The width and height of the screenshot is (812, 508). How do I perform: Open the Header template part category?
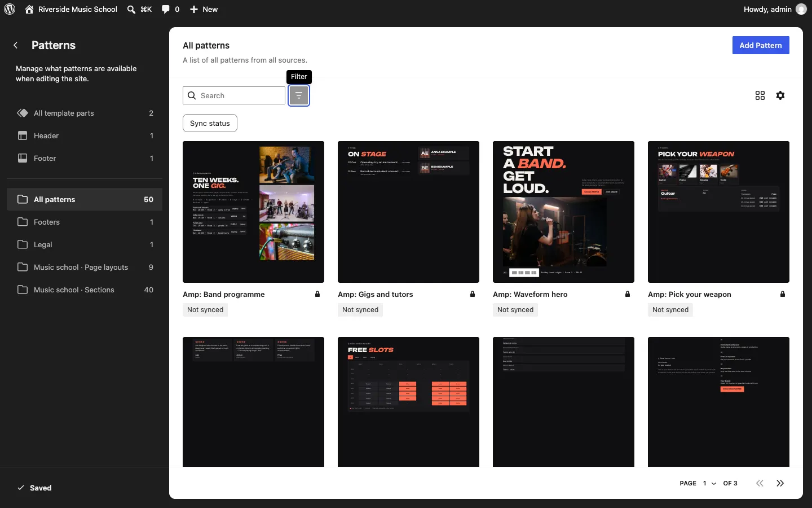pos(85,135)
